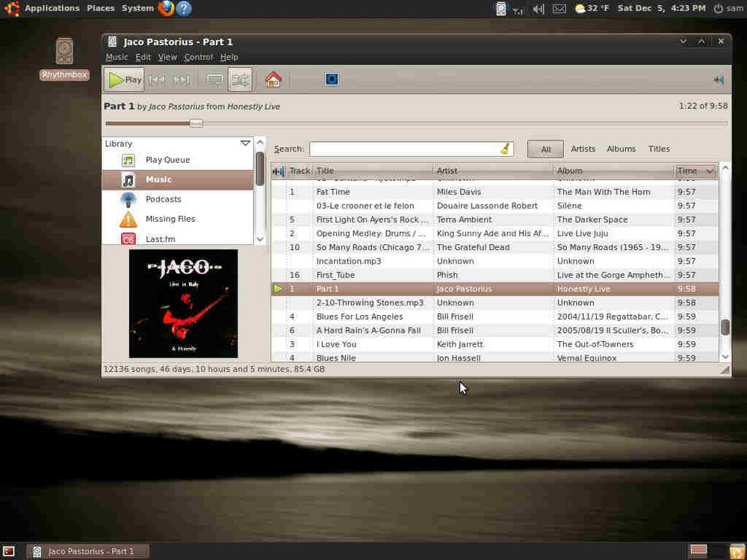Open the Applications menu in top panel
The width and height of the screenshot is (747, 560).
pyautogui.click(x=52, y=8)
